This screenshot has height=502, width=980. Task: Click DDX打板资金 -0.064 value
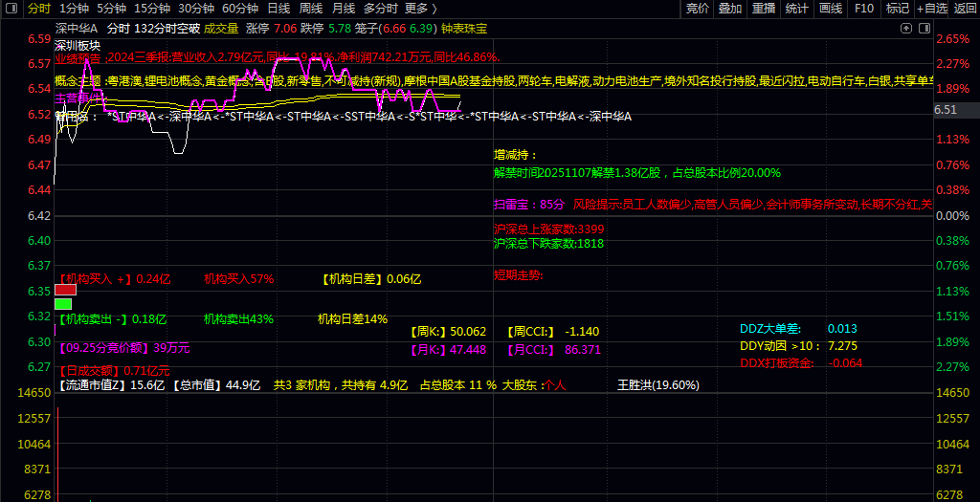tap(801, 363)
